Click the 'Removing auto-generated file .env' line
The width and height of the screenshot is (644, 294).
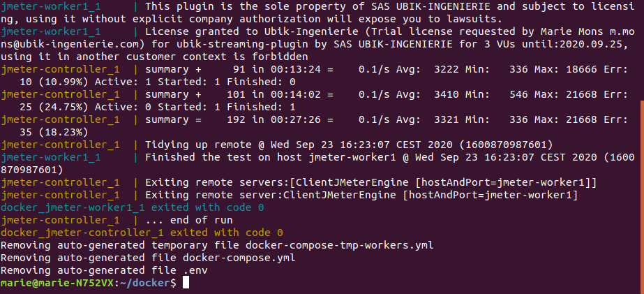104,270
